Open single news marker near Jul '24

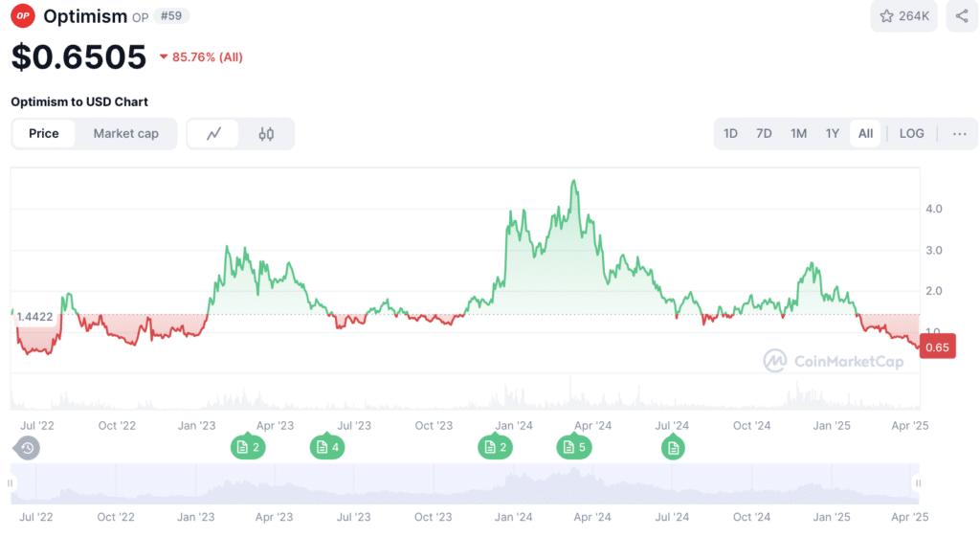(673, 448)
